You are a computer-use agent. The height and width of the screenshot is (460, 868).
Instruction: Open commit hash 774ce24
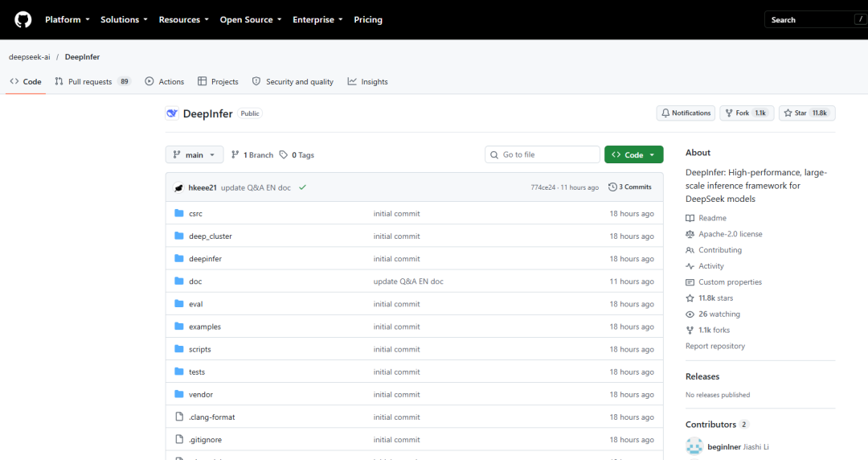542,188
